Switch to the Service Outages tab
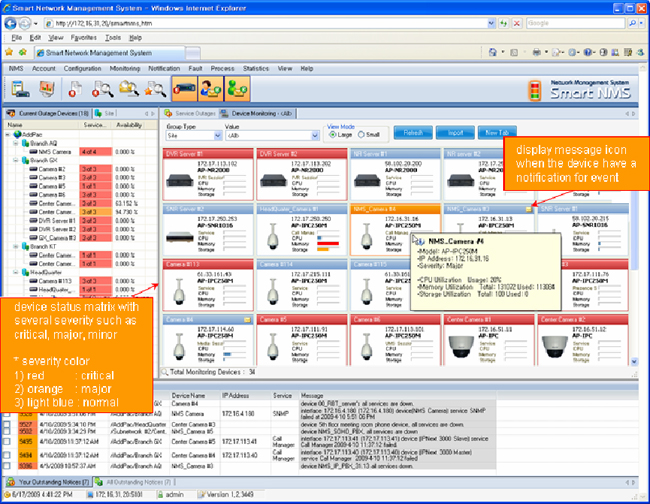Viewport: 650px width, 504px height. pyautogui.click(x=190, y=114)
